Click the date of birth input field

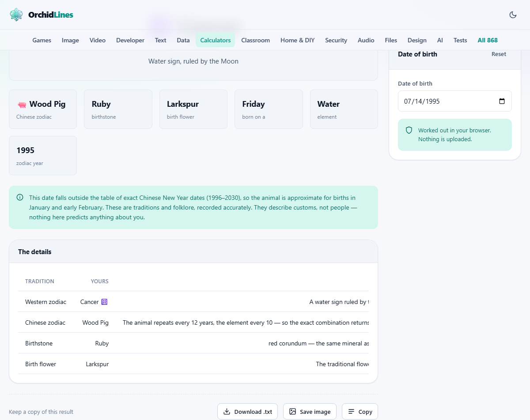pyautogui.click(x=455, y=101)
